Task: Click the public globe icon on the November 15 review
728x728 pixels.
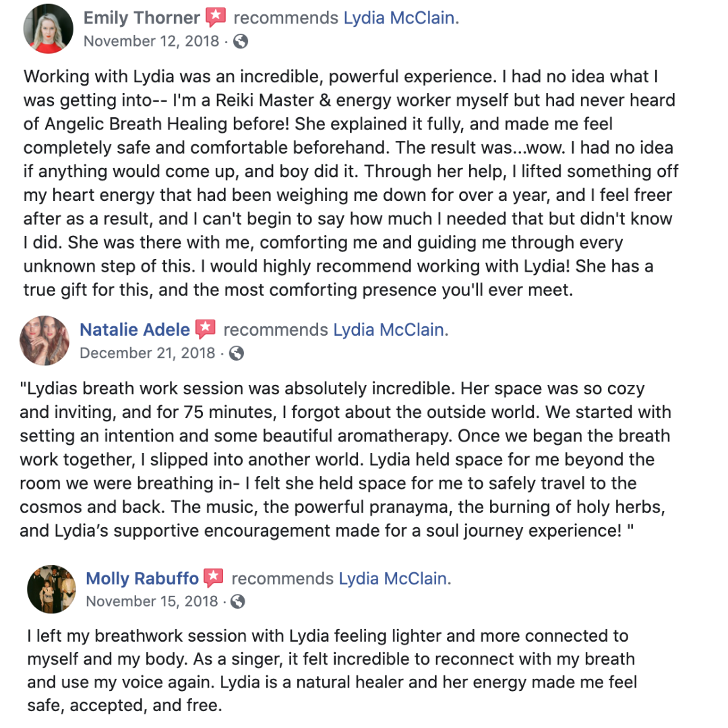Action: pos(237,601)
